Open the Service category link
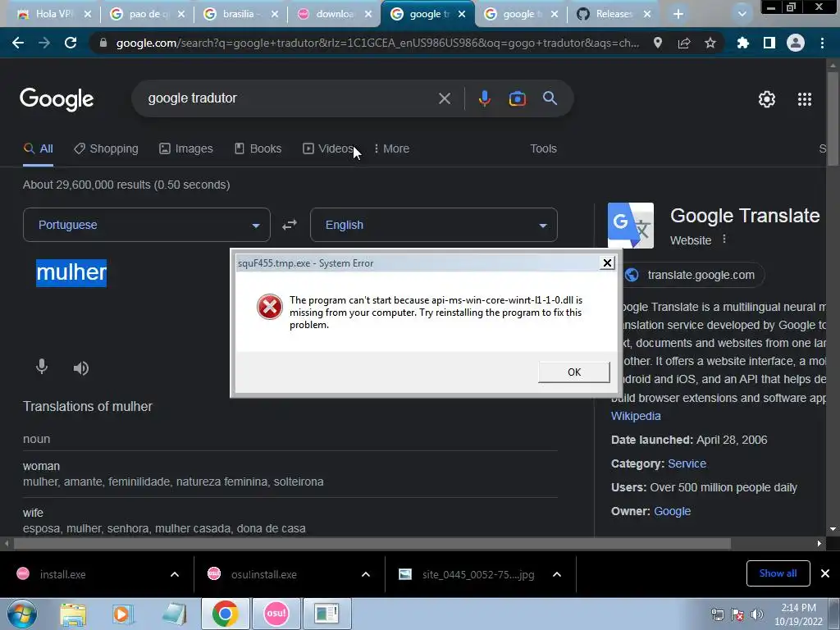This screenshot has width=840, height=630. (x=687, y=464)
